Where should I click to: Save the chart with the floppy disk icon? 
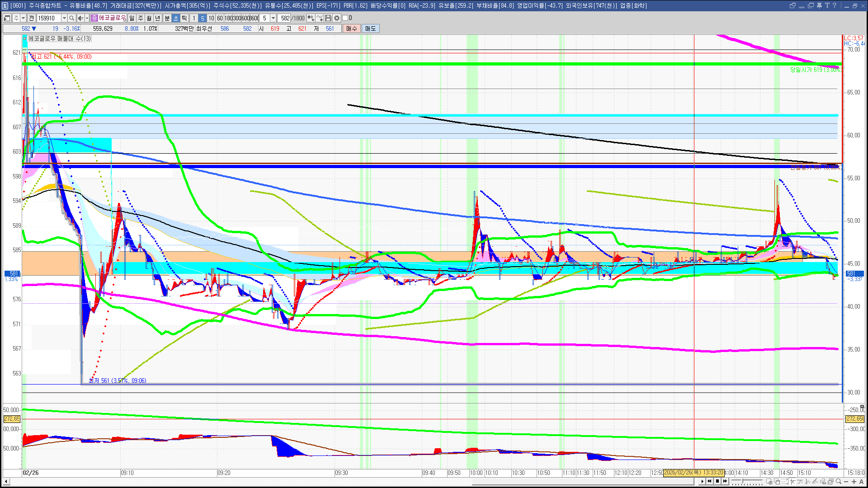328,18
